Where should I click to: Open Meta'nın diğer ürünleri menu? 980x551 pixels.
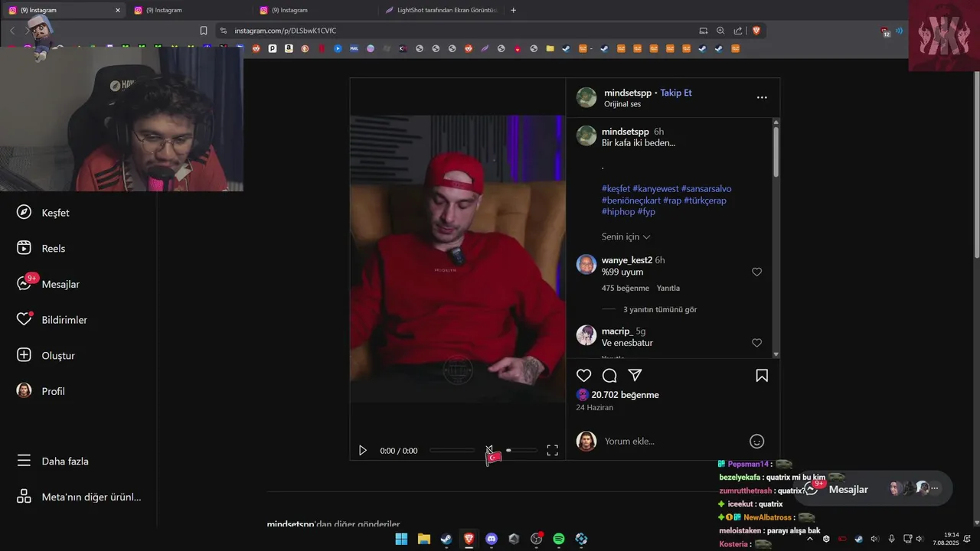click(79, 497)
